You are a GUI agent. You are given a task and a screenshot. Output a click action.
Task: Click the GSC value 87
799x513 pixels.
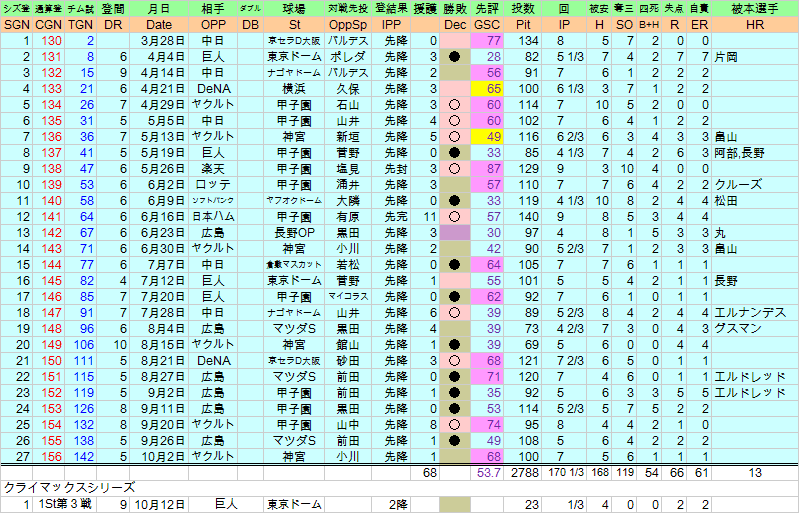[486, 169]
